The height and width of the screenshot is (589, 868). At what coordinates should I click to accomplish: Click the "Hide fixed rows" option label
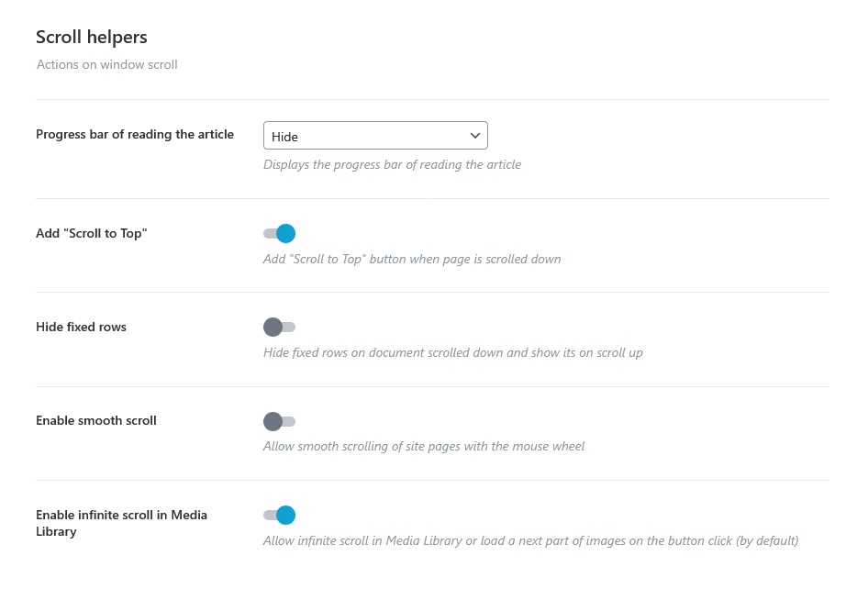pos(81,328)
